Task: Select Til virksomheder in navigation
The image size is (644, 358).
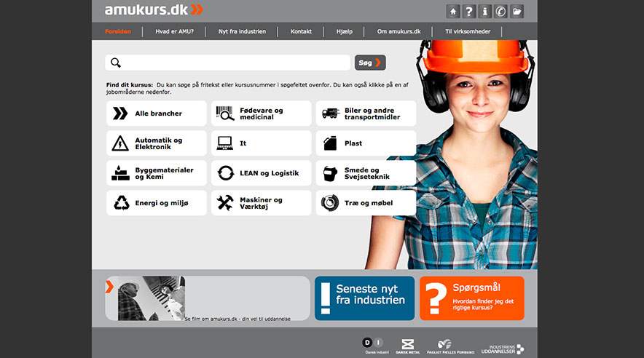Action: (x=467, y=31)
